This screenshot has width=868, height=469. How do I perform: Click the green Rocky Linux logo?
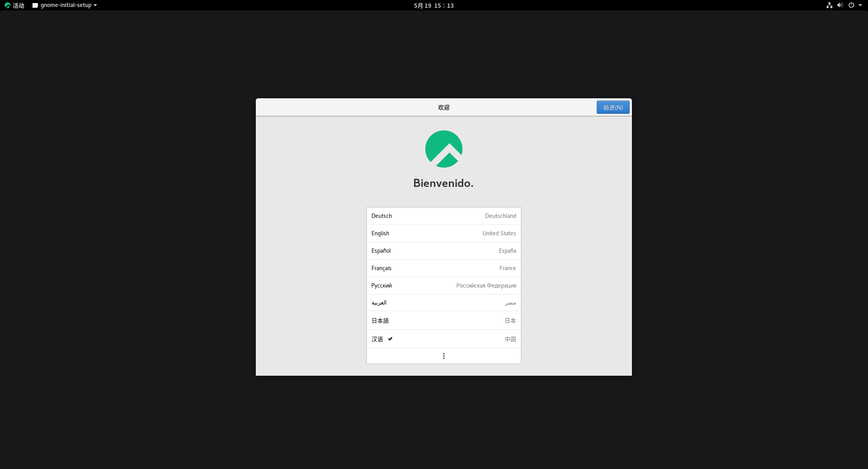(443, 149)
